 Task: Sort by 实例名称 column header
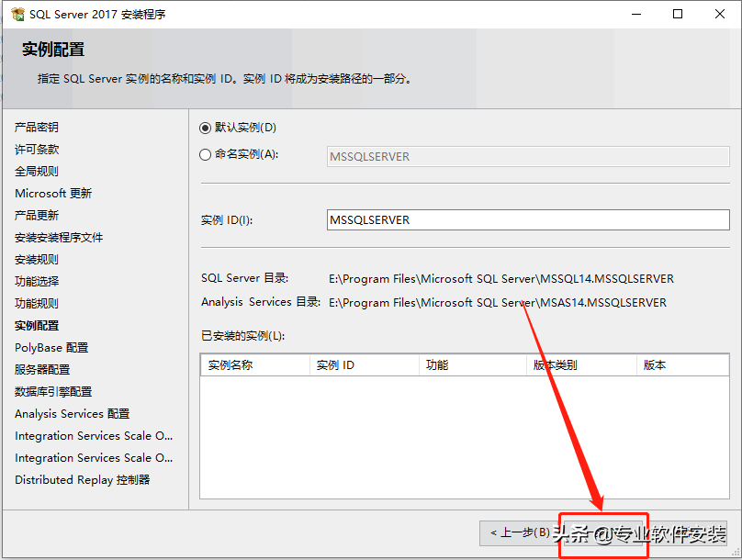254,365
